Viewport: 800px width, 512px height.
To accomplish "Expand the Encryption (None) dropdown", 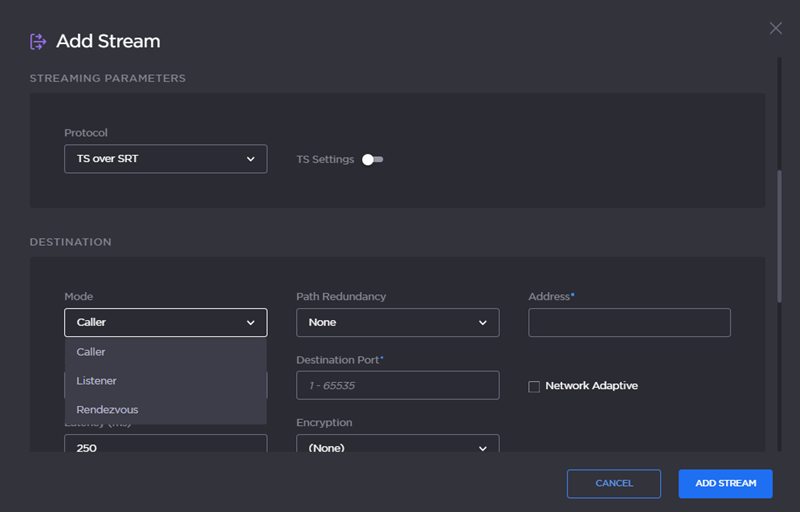I will [397, 446].
